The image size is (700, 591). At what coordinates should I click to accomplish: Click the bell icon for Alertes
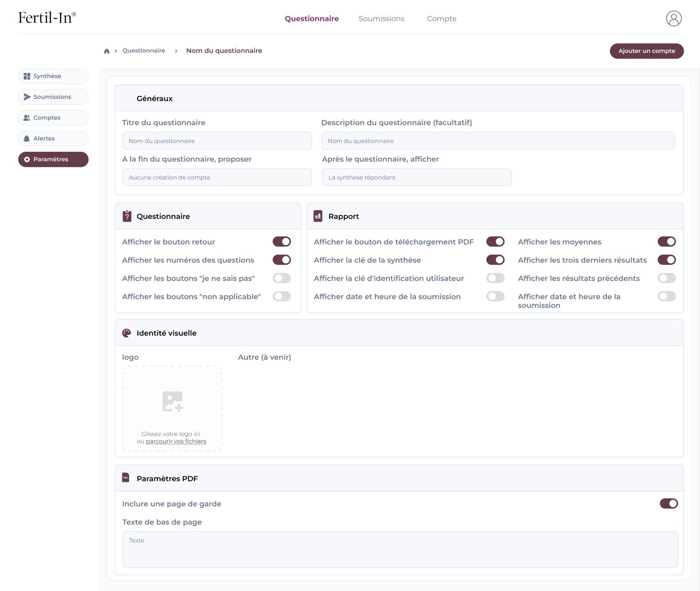tap(27, 138)
